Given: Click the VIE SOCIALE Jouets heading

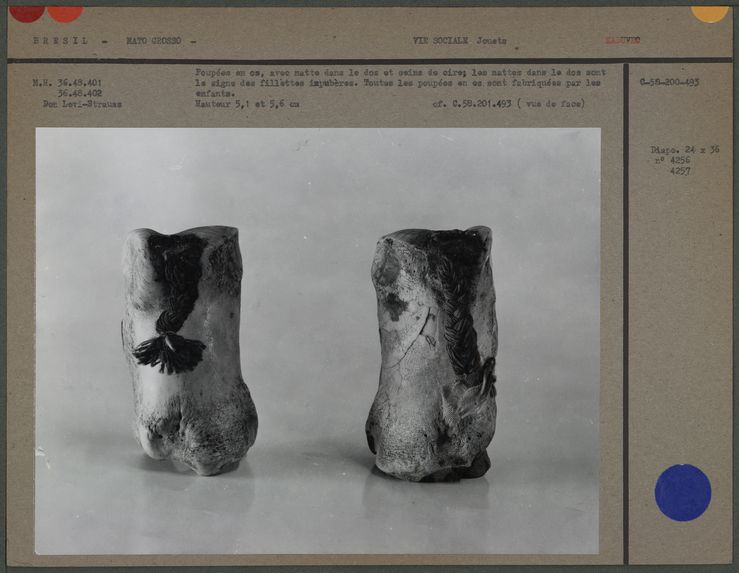Looking at the screenshot, I should pos(459,41).
